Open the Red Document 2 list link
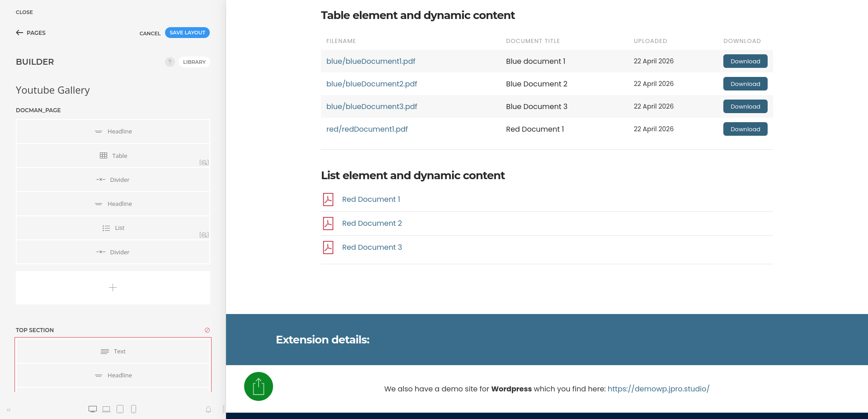The width and height of the screenshot is (868, 419). pos(372,223)
